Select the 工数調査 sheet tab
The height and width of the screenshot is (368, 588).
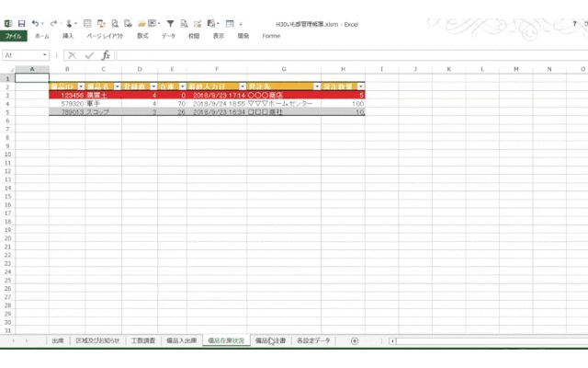(x=142, y=340)
